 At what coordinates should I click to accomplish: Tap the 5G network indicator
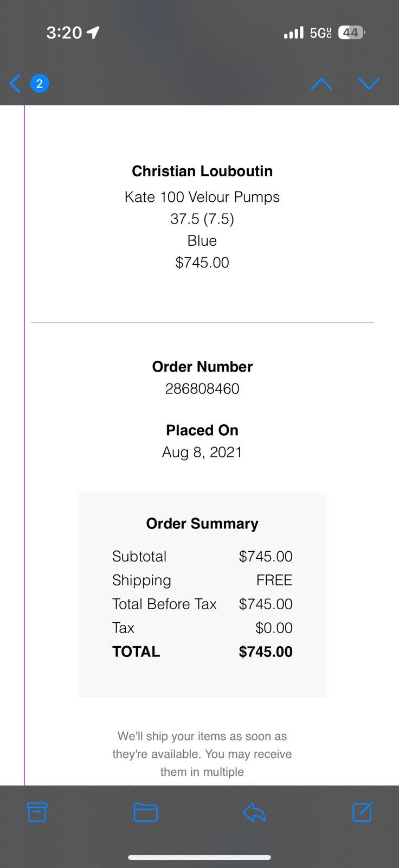[320, 33]
